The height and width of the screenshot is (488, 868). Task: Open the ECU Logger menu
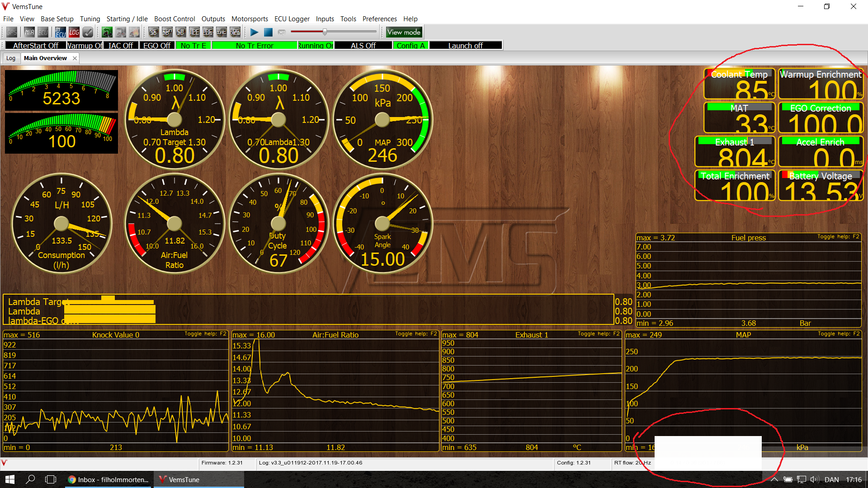[292, 19]
